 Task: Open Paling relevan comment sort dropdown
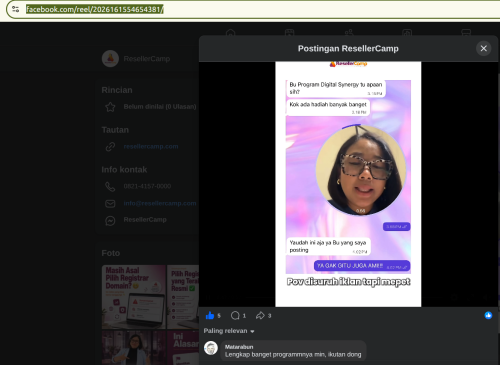click(x=229, y=331)
